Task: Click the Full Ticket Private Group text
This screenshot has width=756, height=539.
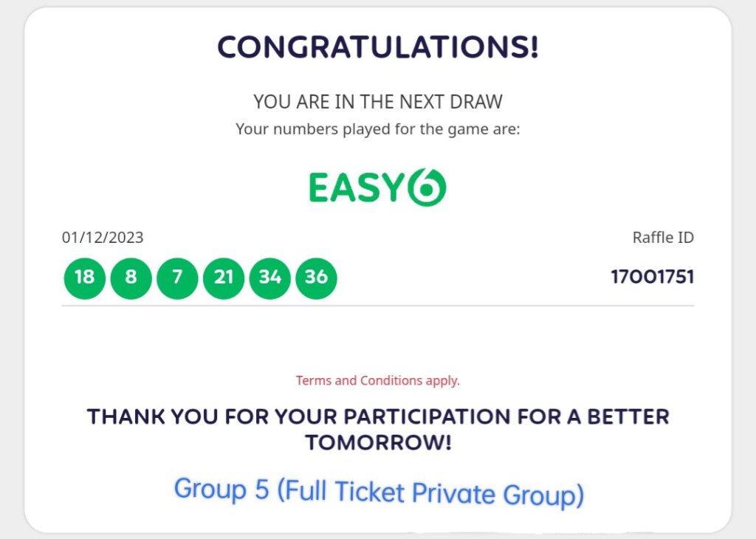Action: pyautogui.click(x=430, y=492)
